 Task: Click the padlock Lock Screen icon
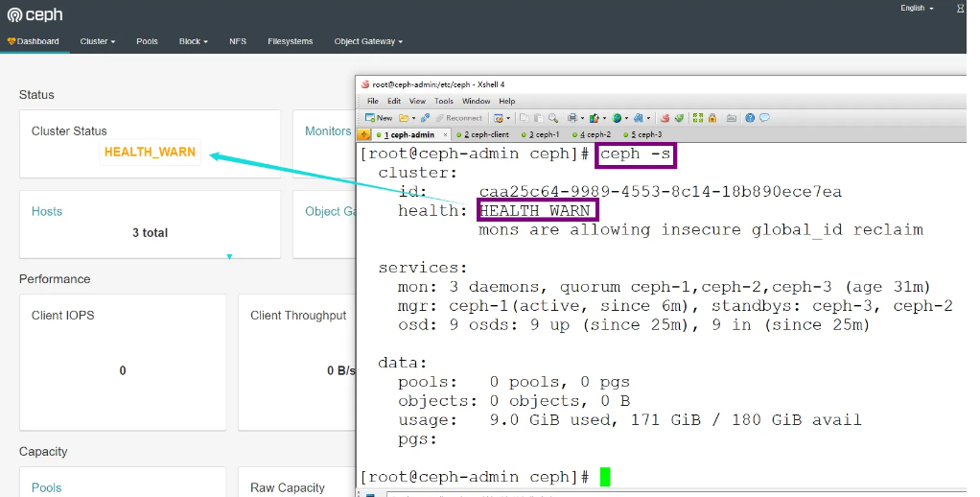712,117
